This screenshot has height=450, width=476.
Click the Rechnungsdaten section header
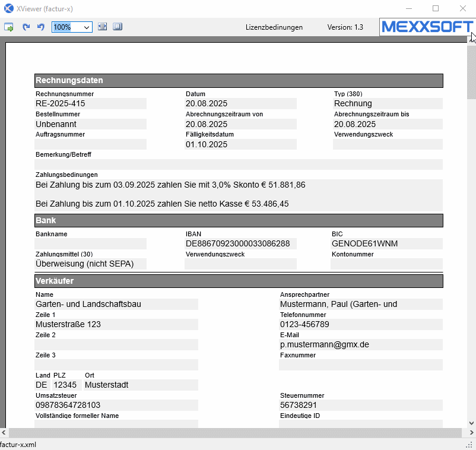239,81
